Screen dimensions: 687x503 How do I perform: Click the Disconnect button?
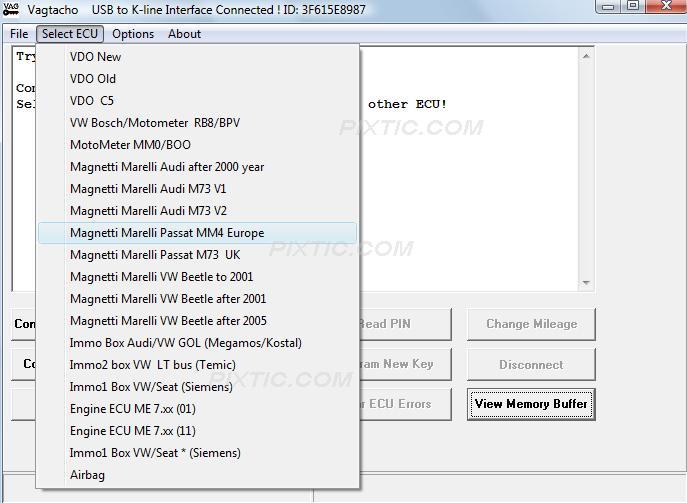531,365
